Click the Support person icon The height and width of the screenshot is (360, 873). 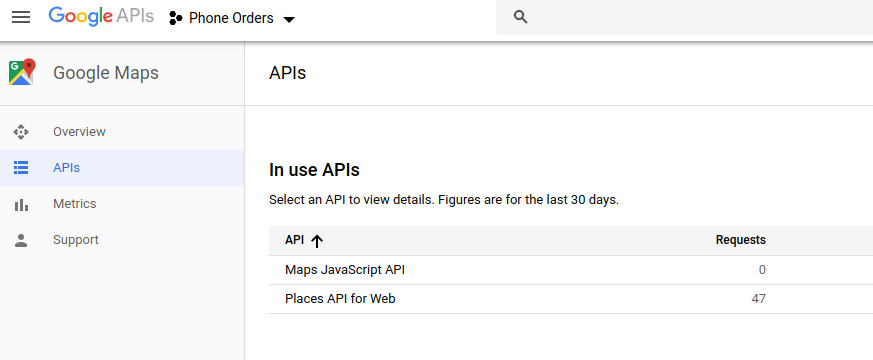coord(21,240)
